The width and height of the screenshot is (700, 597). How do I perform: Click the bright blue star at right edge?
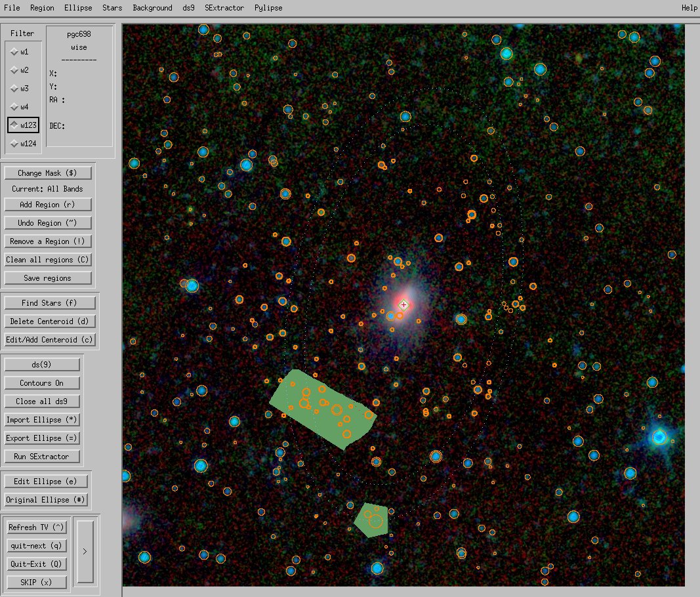tap(659, 437)
